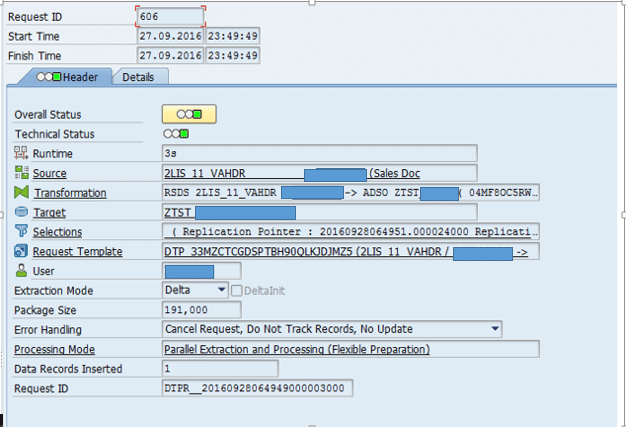This screenshot has width=626, height=427.
Task: Click the Request Template icon
Action: [x=21, y=251]
